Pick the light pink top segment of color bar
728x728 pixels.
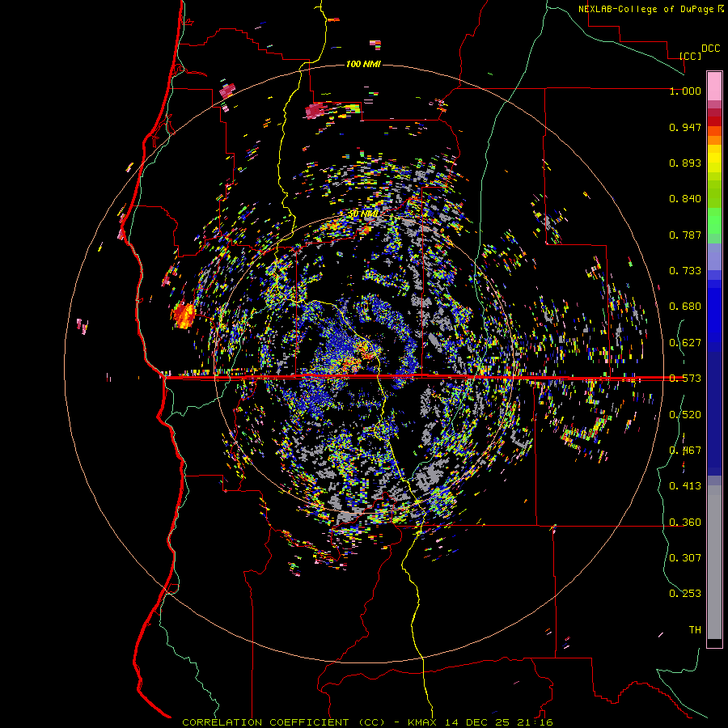(714, 86)
